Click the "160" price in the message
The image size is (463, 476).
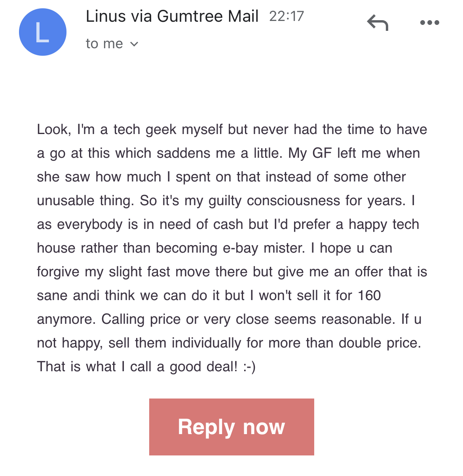[x=369, y=296]
